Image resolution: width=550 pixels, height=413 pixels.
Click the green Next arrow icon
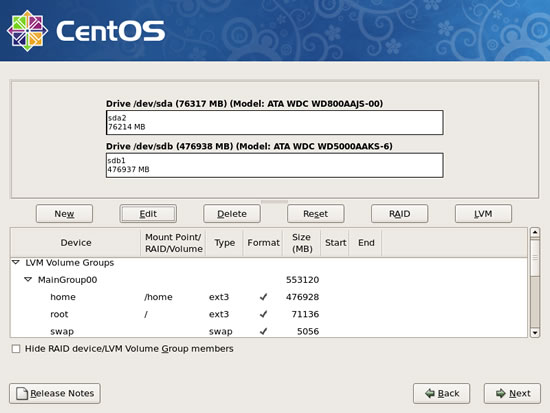501,393
